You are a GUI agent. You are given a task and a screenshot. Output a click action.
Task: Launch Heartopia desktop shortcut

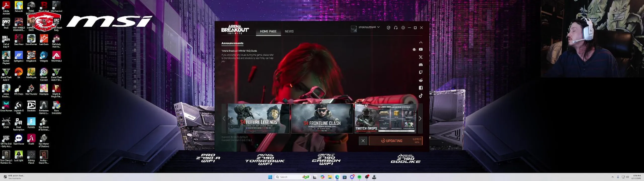(44, 90)
